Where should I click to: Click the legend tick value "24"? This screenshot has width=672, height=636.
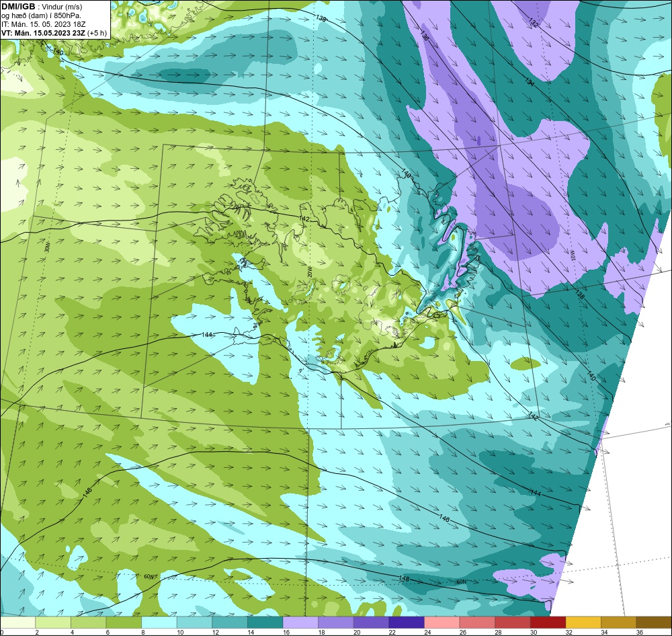pos(427,632)
